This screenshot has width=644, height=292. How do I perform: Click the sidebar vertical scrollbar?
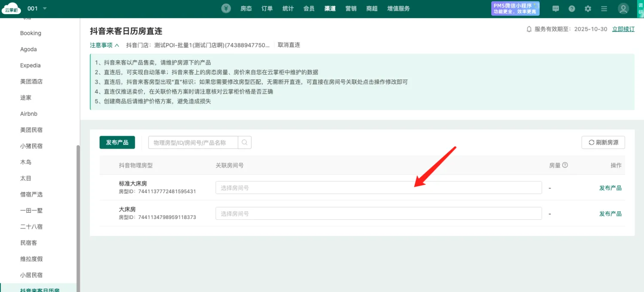click(x=78, y=218)
